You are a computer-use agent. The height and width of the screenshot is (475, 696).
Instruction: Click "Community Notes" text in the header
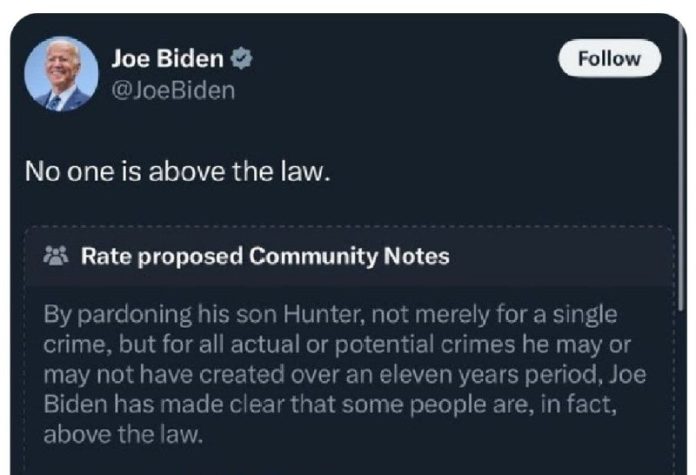pyautogui.click(x=349, y=256)
